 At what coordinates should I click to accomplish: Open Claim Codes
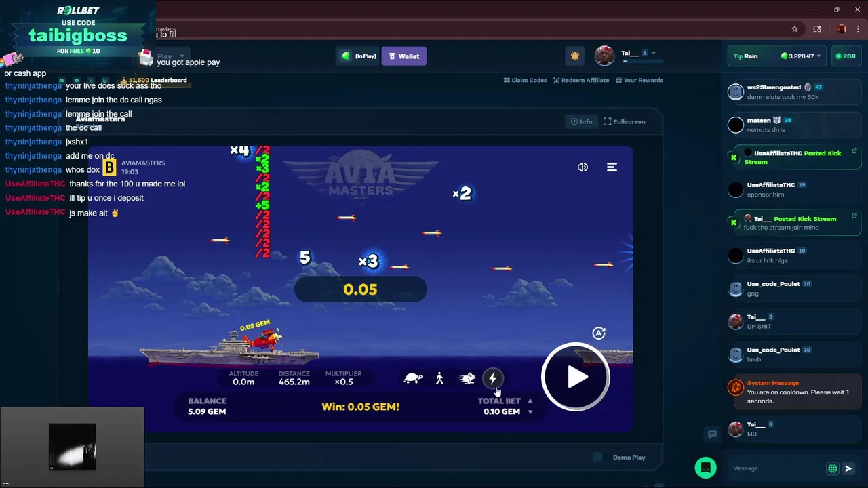pos(525,80)
